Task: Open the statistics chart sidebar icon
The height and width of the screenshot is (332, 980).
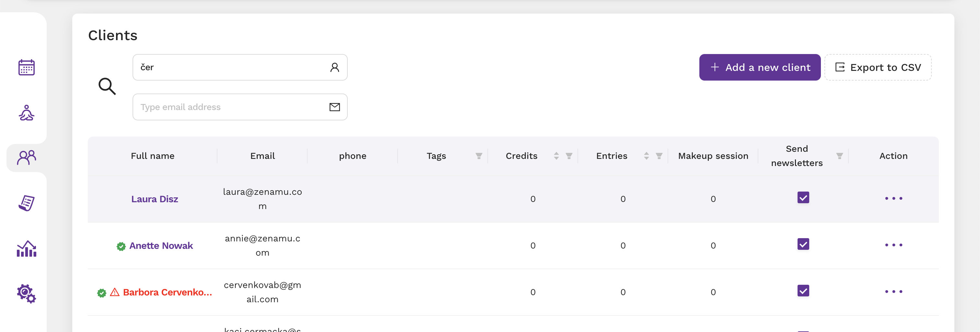Action: pyautogui.click(x=27, y=249)
